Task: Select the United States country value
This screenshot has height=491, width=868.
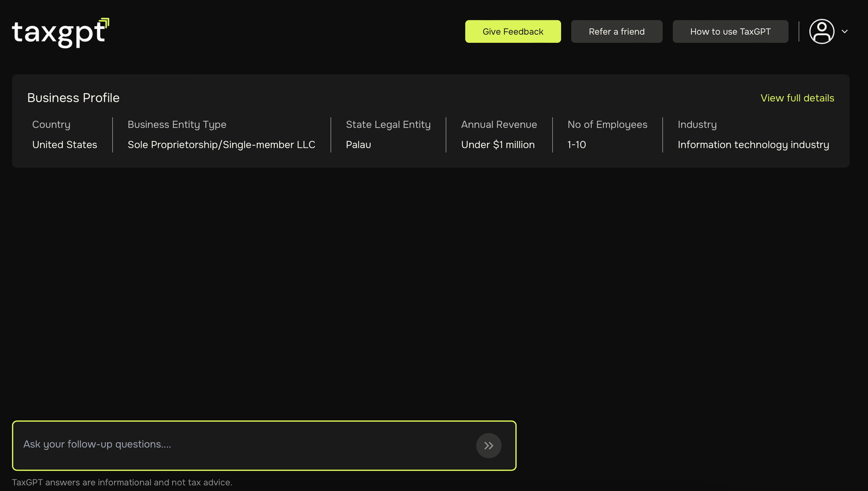Action: pyautogui.click(x=65, y=145)
